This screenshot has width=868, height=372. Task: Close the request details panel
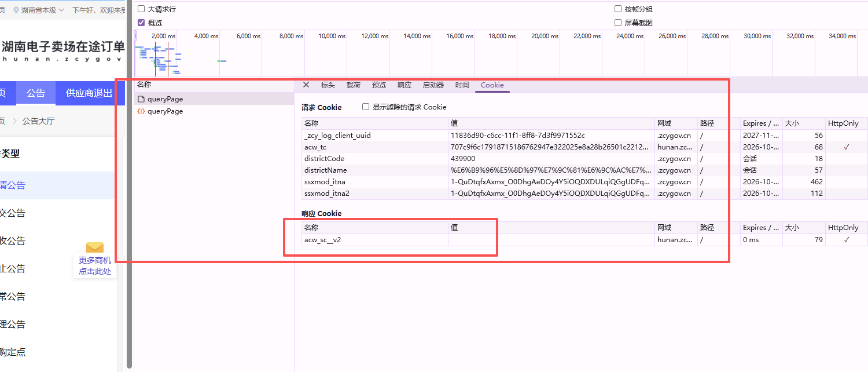(x=306, y=85)
